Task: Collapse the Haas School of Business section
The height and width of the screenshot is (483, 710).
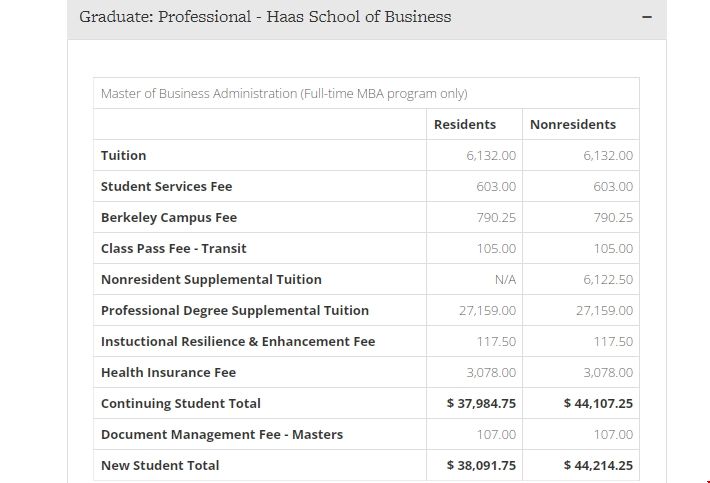Action: click(x=646, y=18)
